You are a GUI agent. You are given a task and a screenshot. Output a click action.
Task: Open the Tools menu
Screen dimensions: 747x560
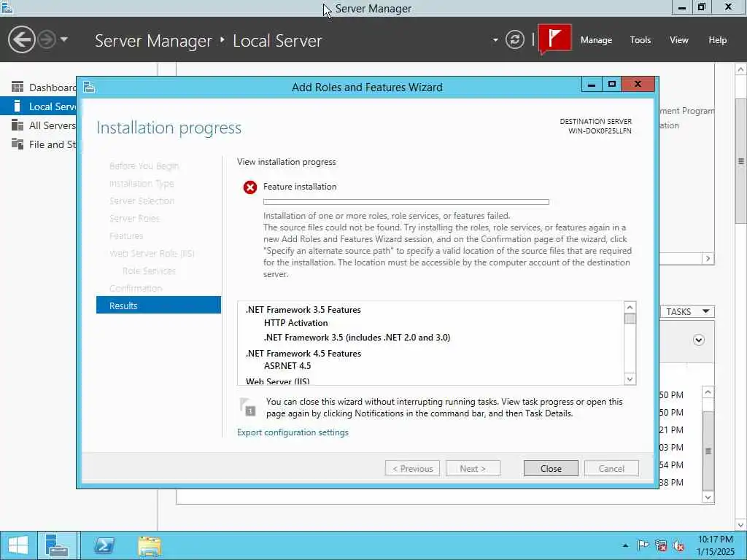point(640,40)
